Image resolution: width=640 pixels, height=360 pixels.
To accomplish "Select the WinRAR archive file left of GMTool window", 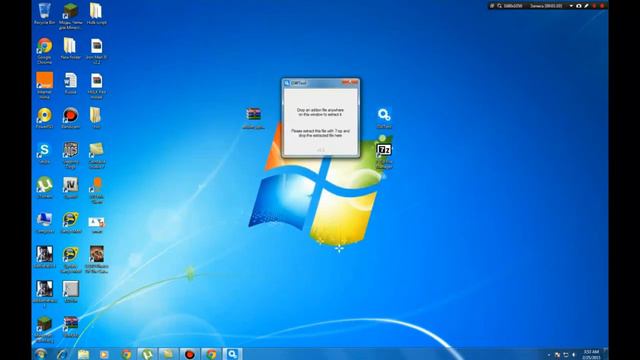I will [x=253, y=118].
